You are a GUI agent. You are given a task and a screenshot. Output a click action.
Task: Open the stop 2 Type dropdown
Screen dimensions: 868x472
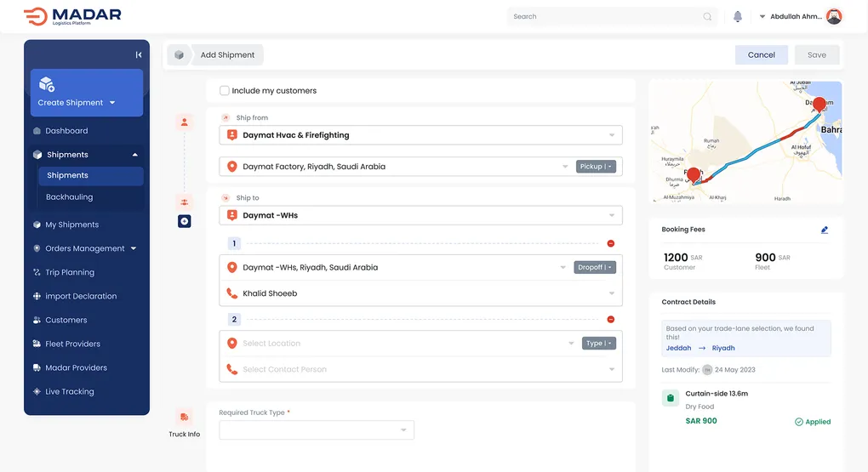pos(598,343)
